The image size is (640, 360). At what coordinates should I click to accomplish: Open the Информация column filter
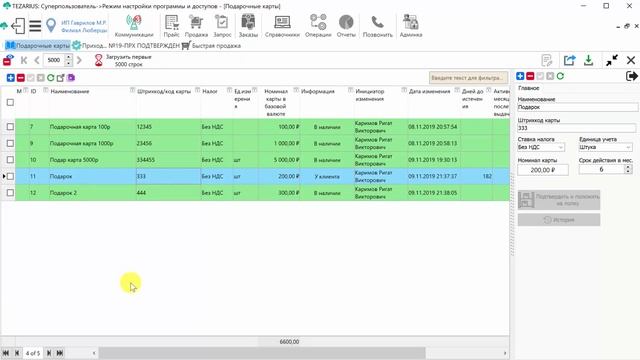pyautogui.click(x=350, y=90)
